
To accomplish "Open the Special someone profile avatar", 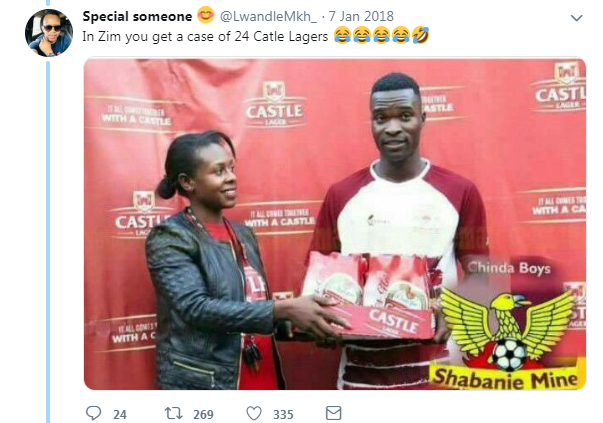I will pos(49,33).
